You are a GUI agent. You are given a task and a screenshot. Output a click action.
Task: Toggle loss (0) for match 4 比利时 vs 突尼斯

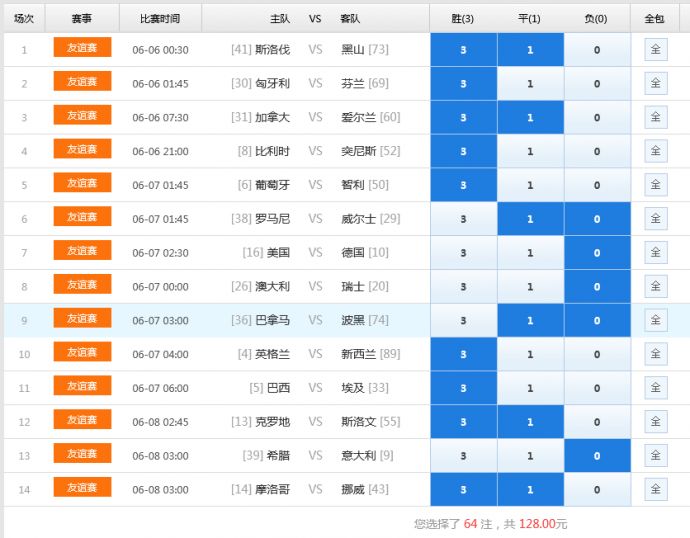point(597,151)
